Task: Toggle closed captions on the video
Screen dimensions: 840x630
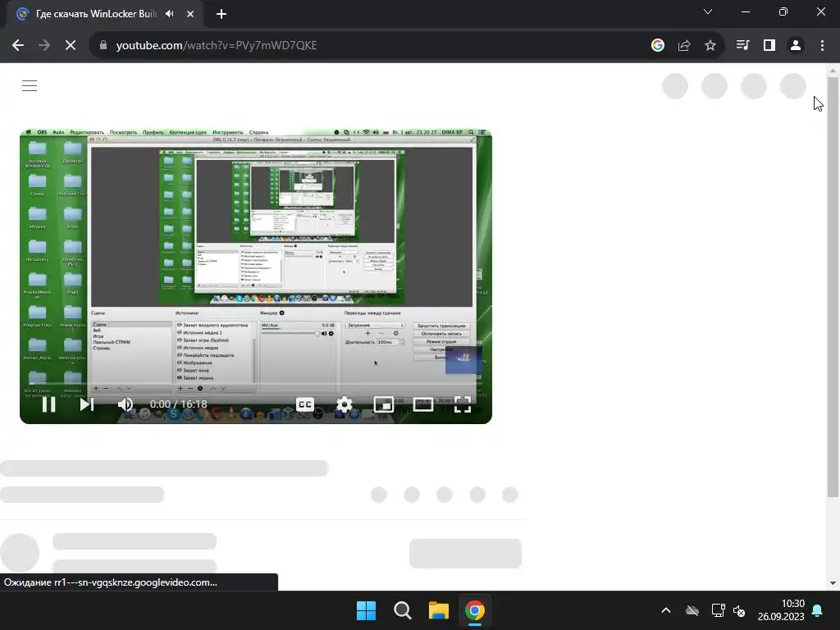Action: point(305,404)
